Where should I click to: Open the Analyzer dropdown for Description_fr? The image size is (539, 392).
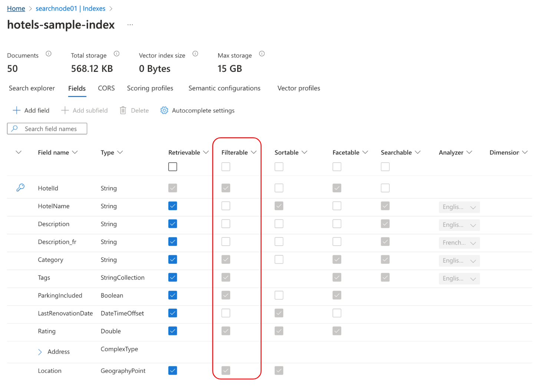[459, 243]
